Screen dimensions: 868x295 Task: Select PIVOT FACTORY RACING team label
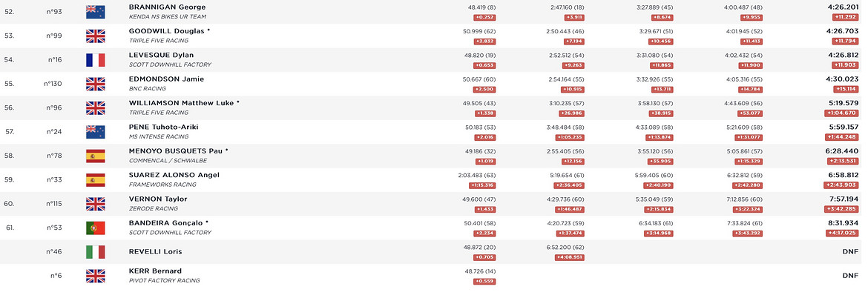(164, 281)
